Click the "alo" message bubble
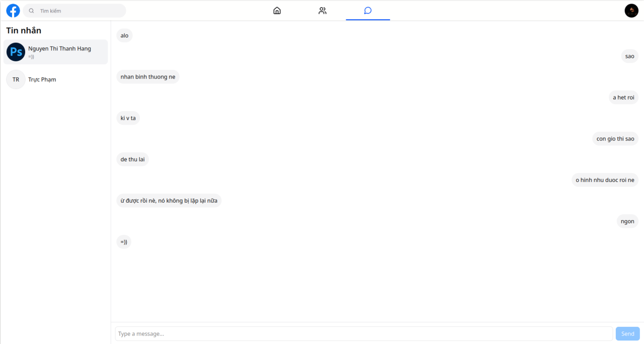The height and width of the screenshot is (344, 644). tap(124, 36)
